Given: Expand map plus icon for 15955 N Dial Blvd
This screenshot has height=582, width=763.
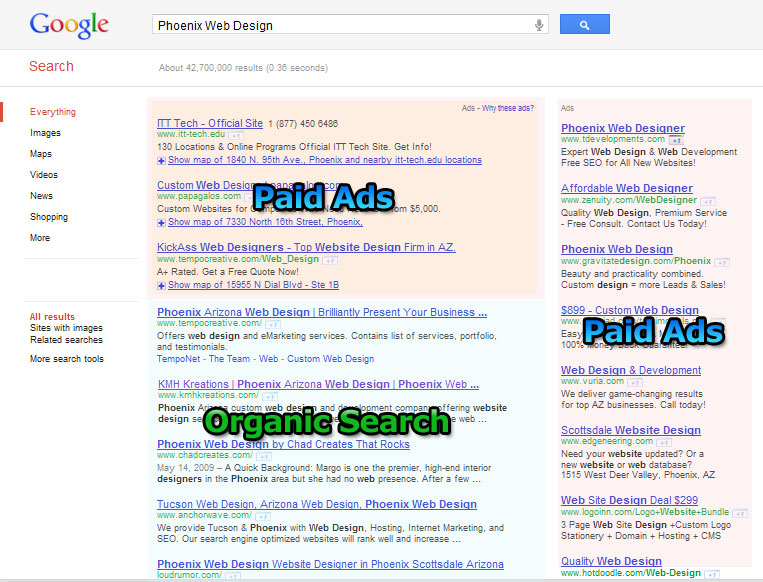Looking at the screenshot, I should pyautogui.click(x=161, y=286).
